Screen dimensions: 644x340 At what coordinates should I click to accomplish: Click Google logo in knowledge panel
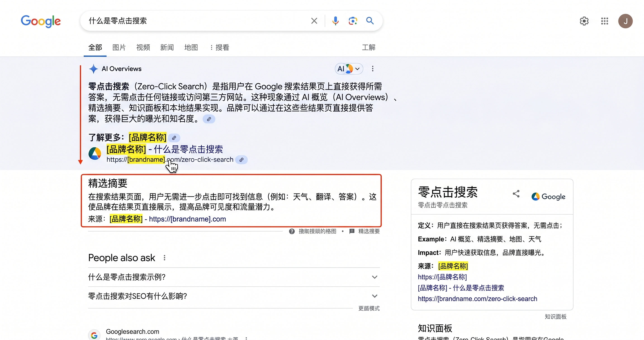tap(549, 196)
